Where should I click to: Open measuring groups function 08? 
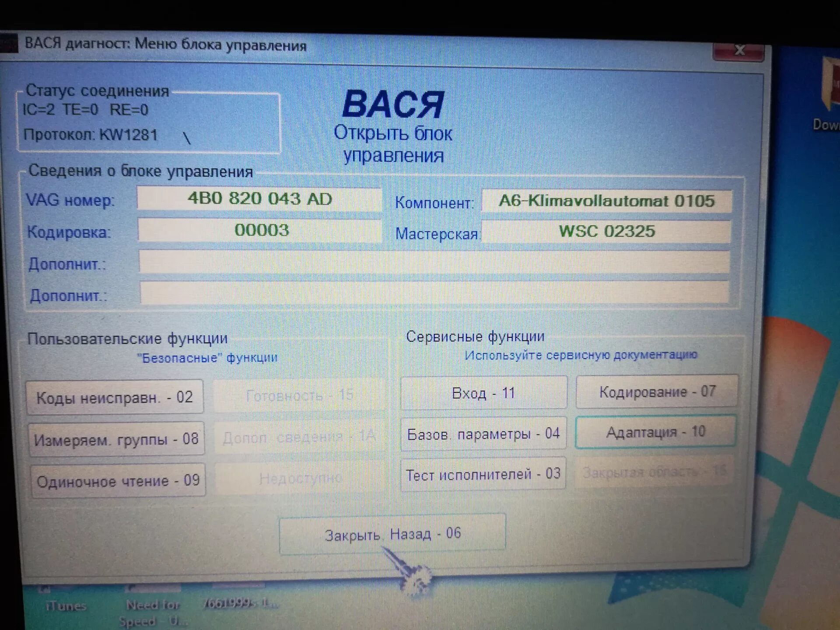coord(116,439)
